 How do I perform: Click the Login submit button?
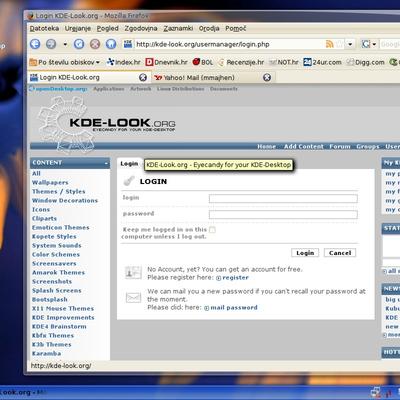point(305,253)
